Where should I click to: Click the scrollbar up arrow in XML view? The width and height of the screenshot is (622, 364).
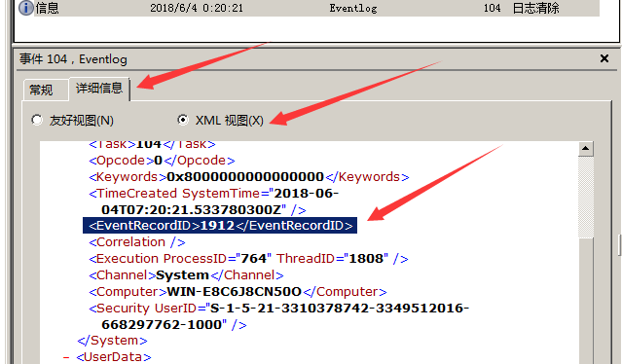[x=586, y=149]
